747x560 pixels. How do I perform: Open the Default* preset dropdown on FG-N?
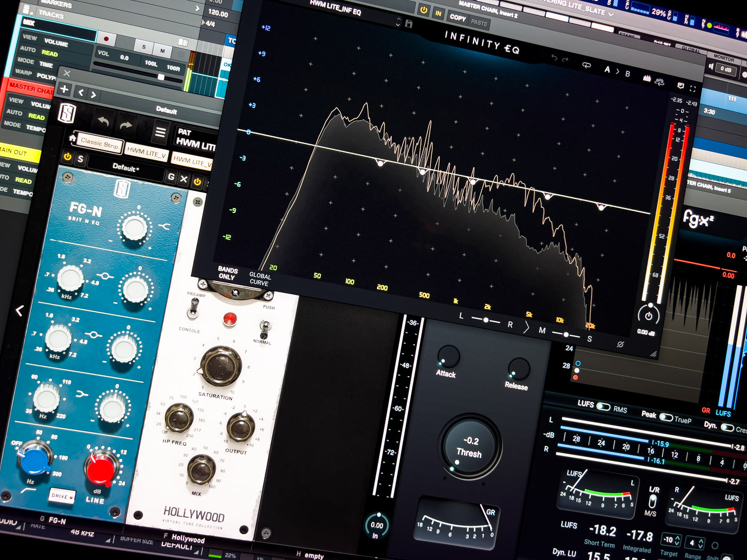pos(126,167)
